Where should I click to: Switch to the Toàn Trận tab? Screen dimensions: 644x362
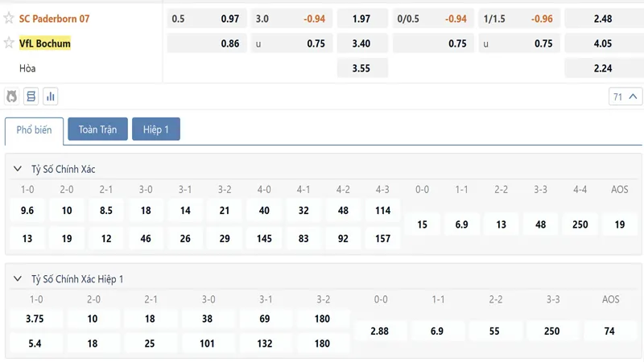[97, 130]
